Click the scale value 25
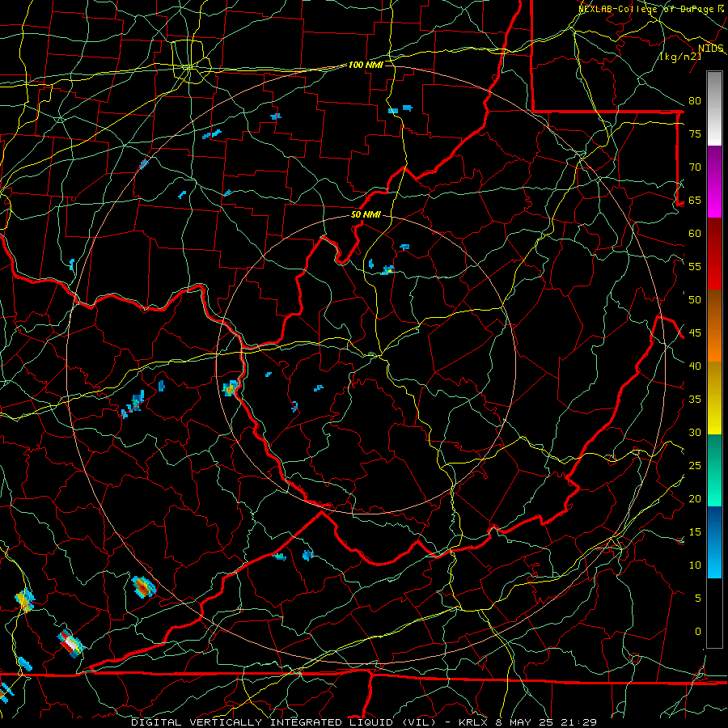728x728 pixels. point(695,466)
